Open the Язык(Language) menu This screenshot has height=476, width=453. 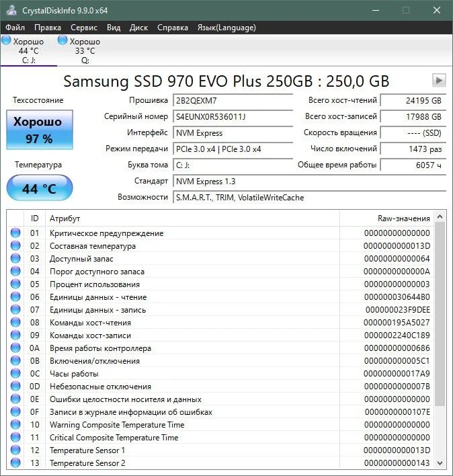coord(226,28)
